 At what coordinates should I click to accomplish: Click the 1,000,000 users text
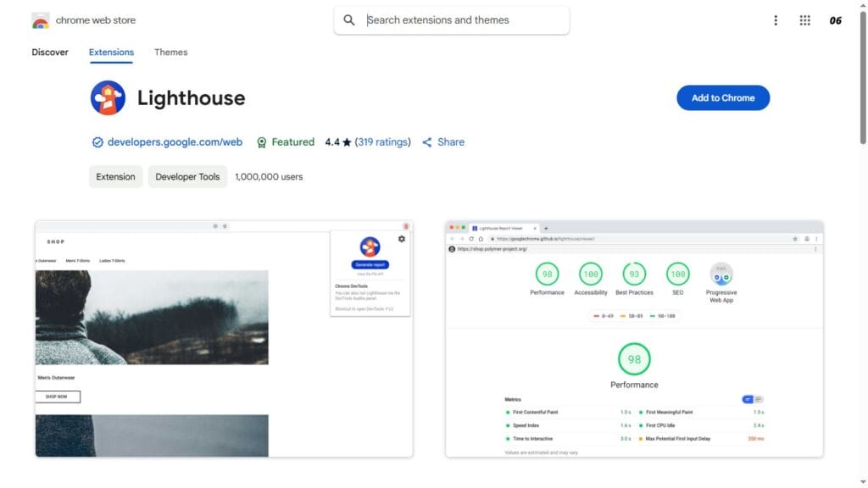(269, 176)
